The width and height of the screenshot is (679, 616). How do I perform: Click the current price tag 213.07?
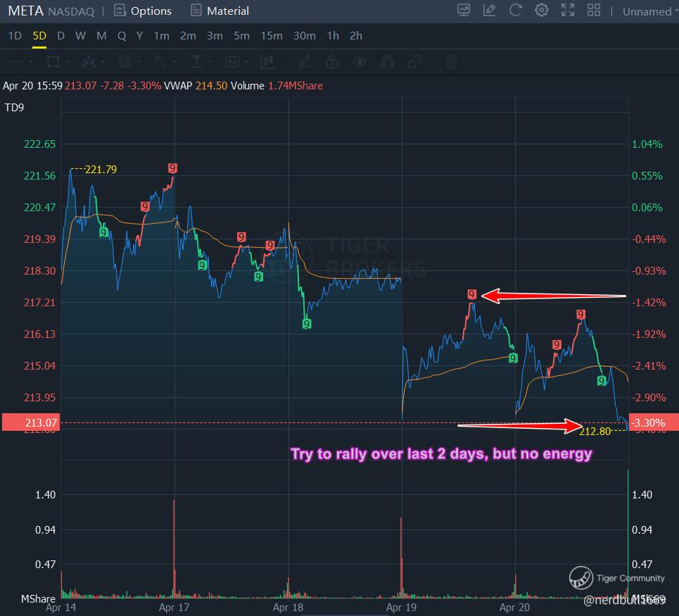coord(30,422)
